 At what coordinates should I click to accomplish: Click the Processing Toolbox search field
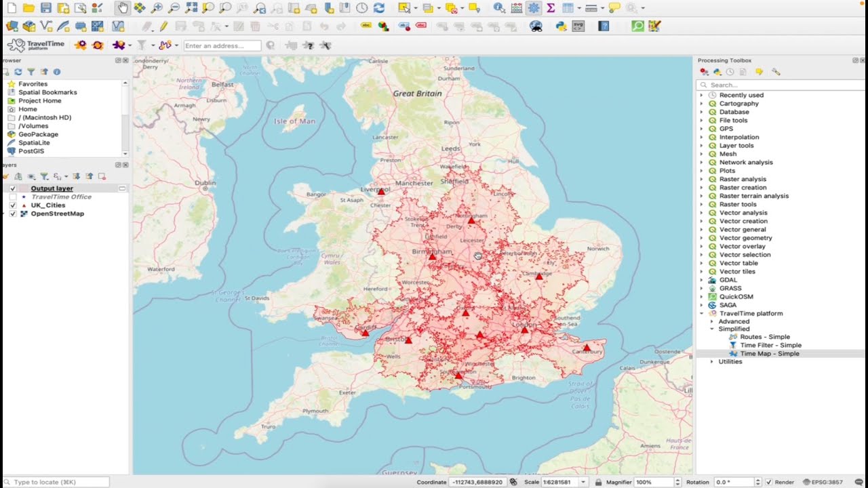click(780, 85)
